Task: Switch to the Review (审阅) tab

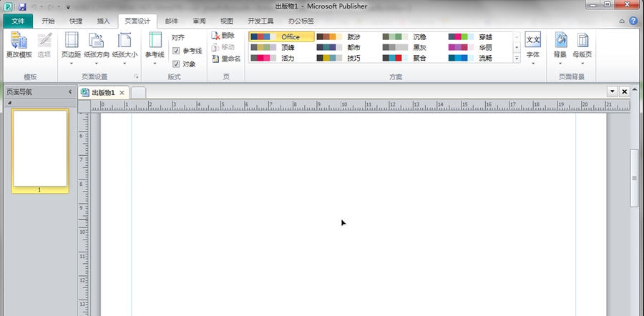Action: pos(199,21)
